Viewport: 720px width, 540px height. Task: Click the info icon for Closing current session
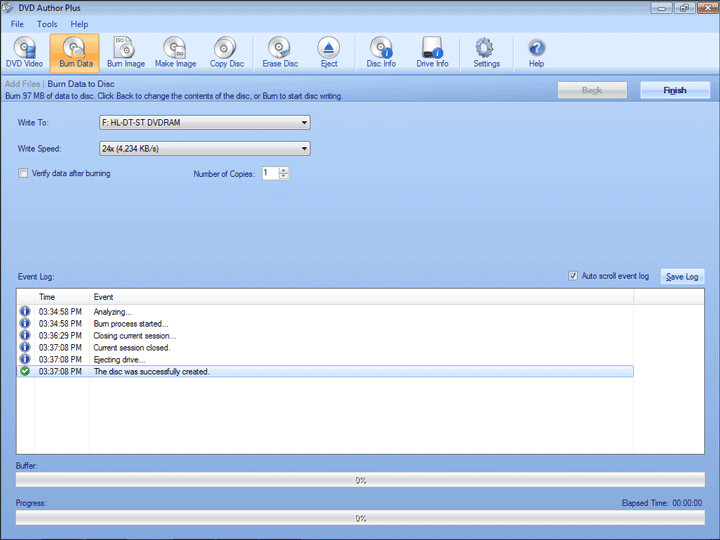click(x=25, y=335)
